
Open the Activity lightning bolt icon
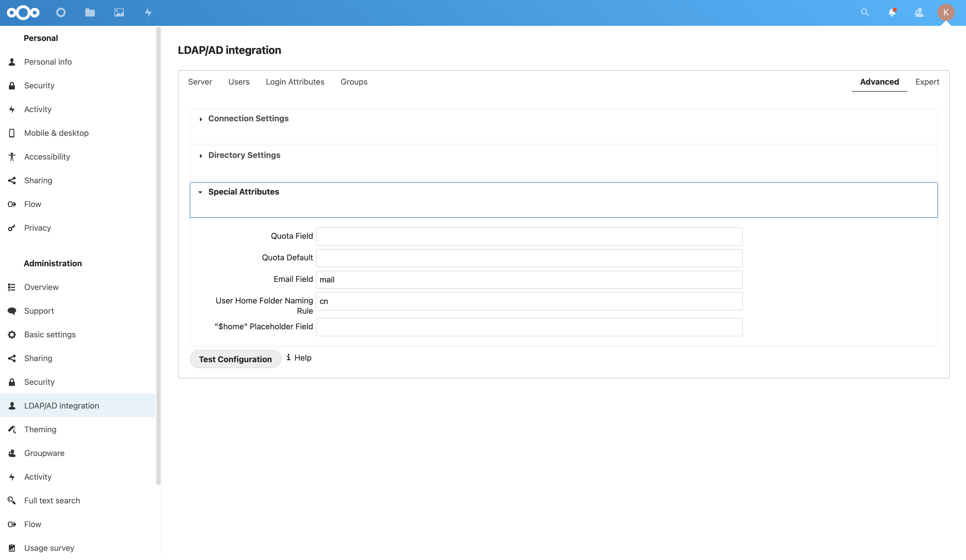point(148,13)
